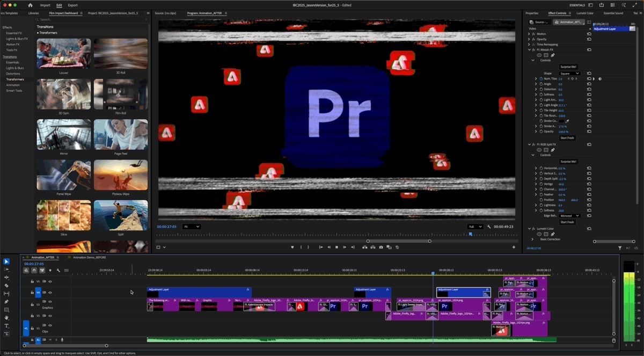This screenshot has width=644, height=356.
Task: Select the Ripple Edit tool
Action: (6, 278)
